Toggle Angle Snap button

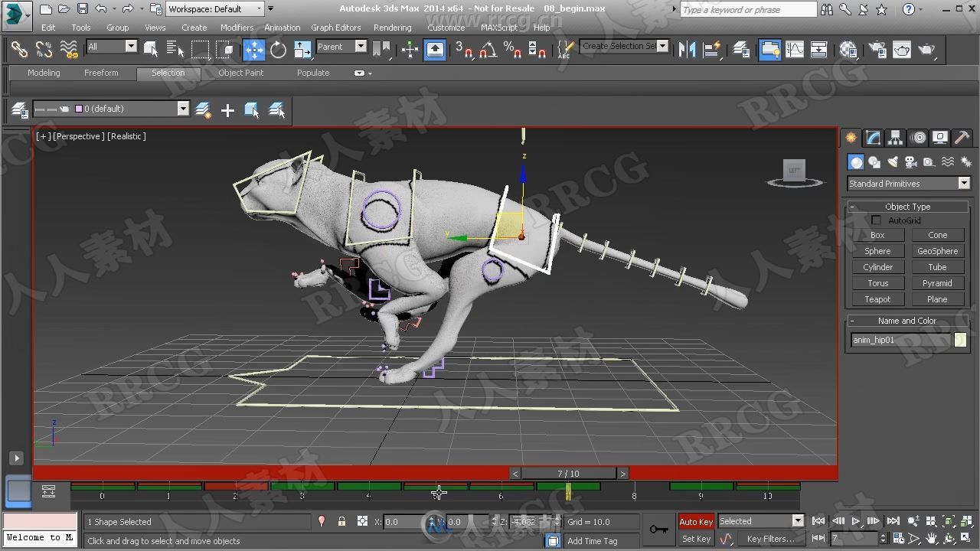[488, 50]
